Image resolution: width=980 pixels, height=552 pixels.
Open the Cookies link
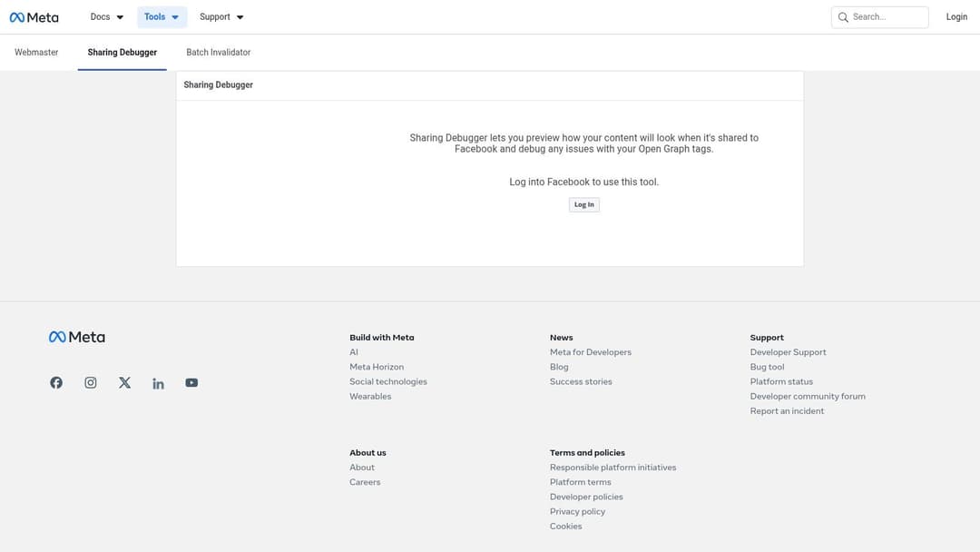pyautogui.click(x=566, y=527)
